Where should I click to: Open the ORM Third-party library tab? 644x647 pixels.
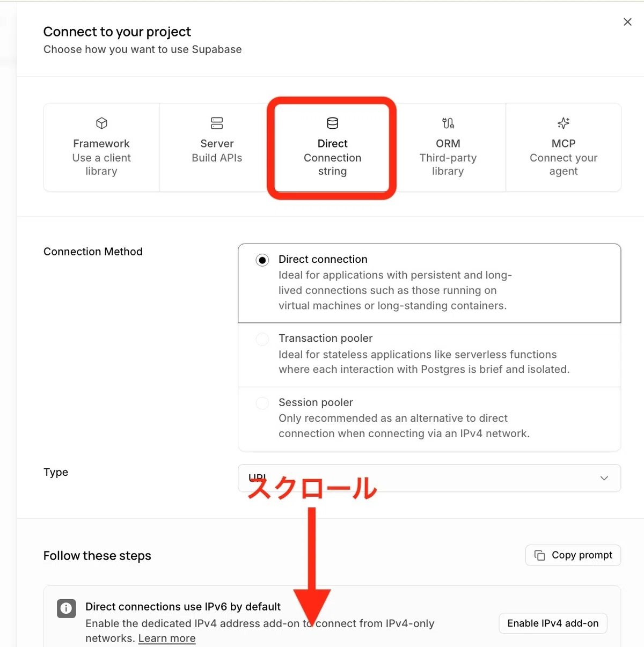pos(448,147)
